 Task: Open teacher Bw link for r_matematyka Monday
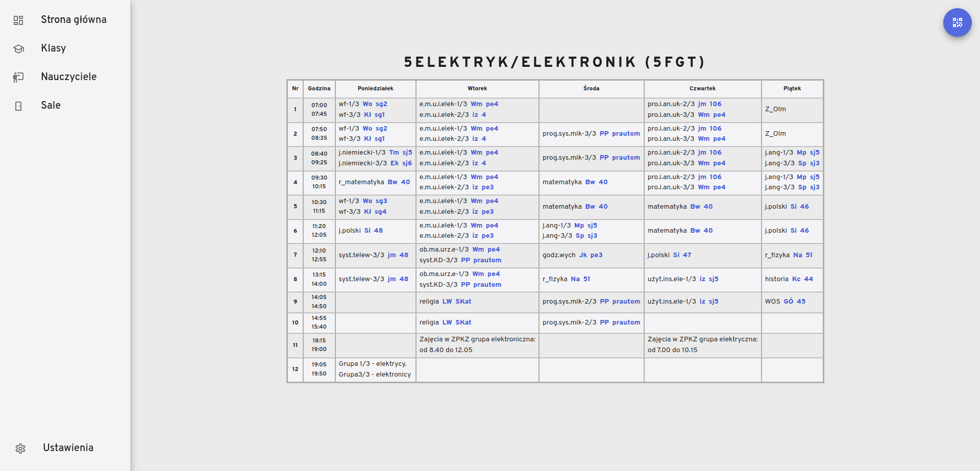393,182
